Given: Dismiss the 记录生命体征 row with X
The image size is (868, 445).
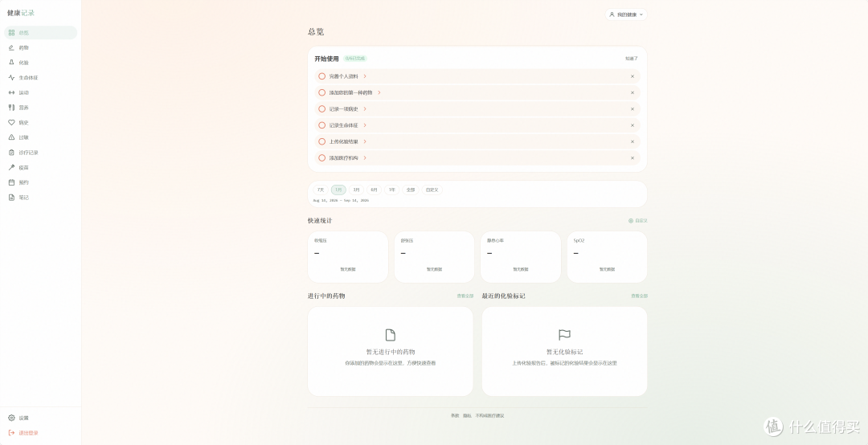Looking at the screenshot, I should pyautogui.click(x=633, y=125).
